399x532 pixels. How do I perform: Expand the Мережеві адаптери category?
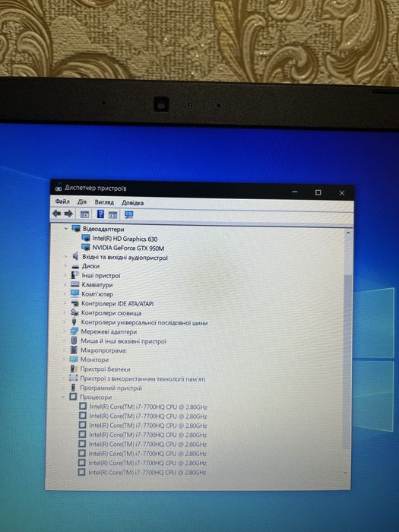[65, 331]
